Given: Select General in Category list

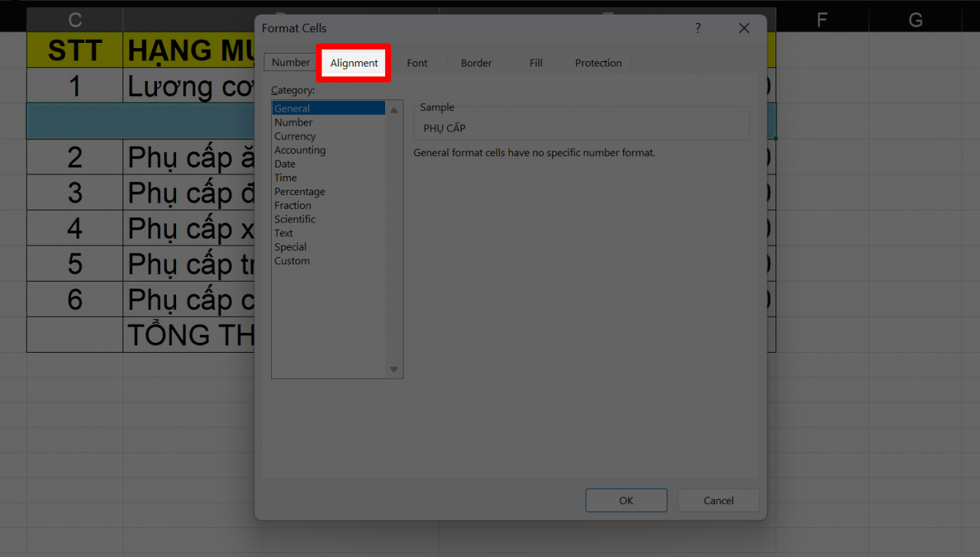Looking at the screenshot, I should 329,109.
